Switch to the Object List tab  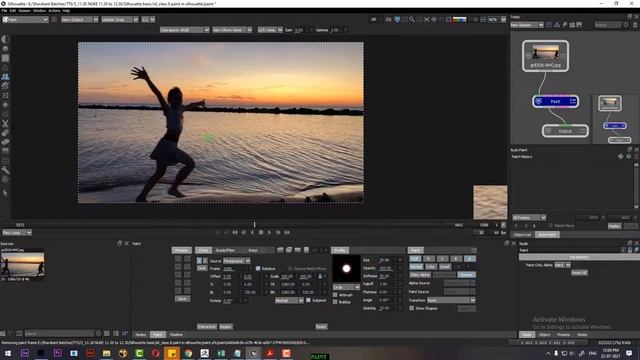coord(522,235)
